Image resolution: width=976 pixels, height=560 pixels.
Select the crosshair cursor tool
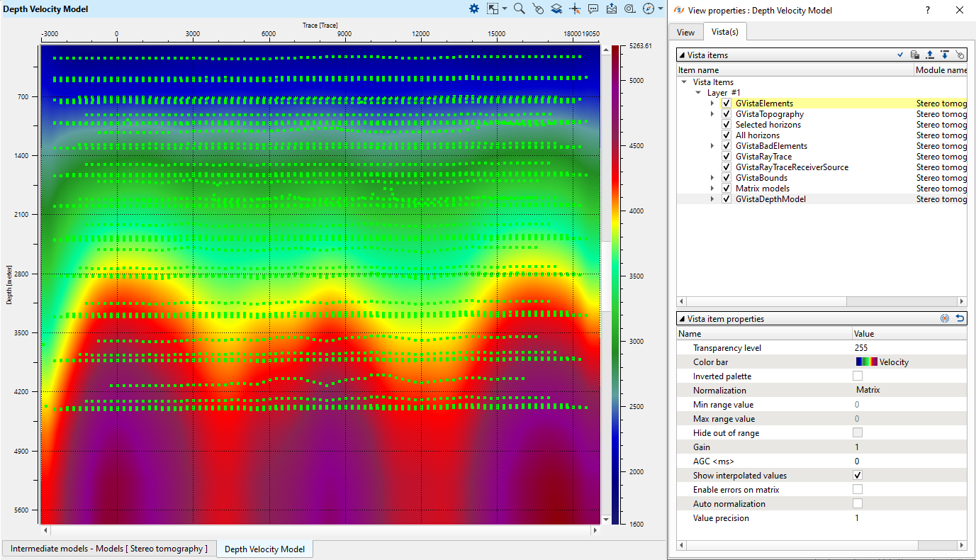(575, 9)
